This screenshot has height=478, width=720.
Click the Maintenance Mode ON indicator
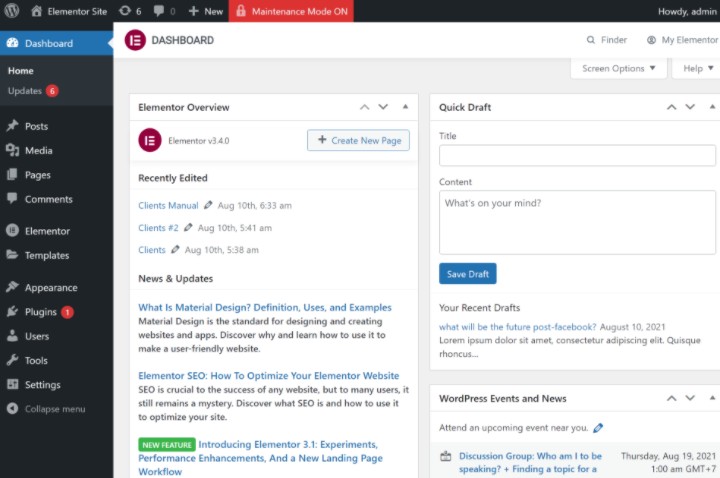click(291, 11)
